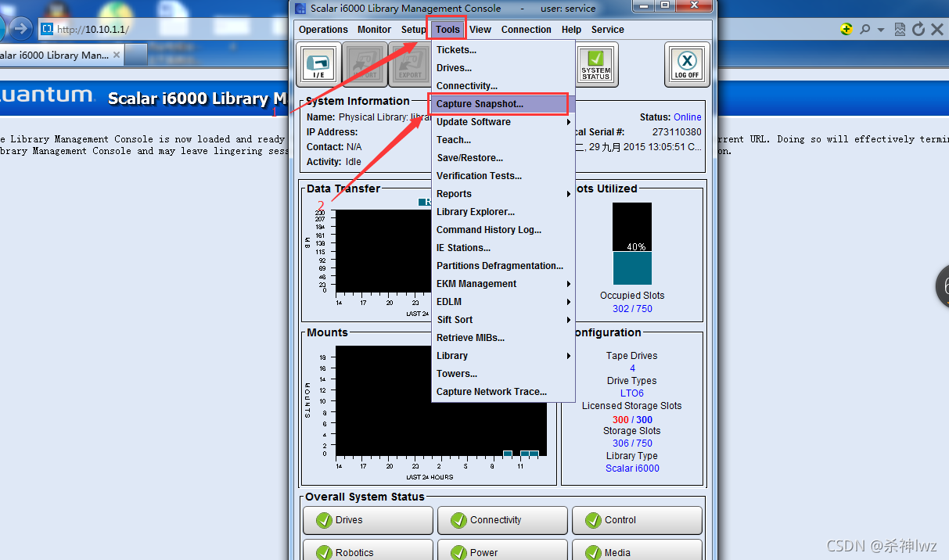Click the browser address bar URL
This screenshot has width=949, height=560.
[93, 30]
